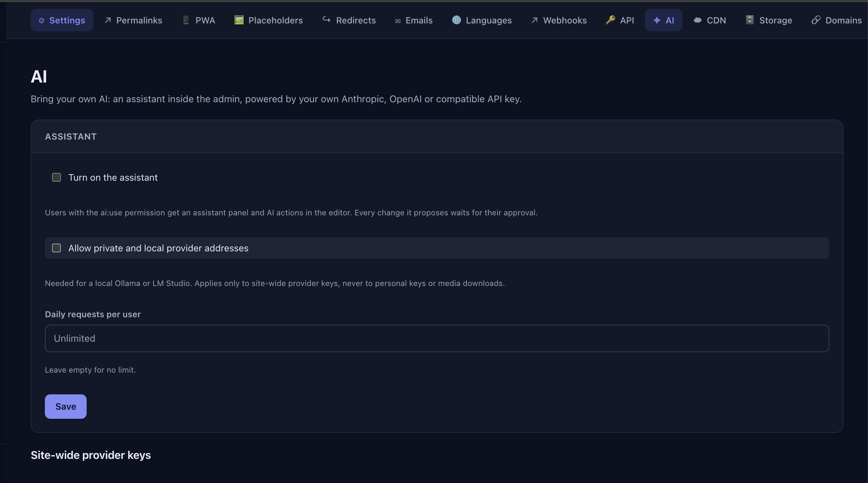The height and width of the screenshot is (483, 868).
Task: Switch to the Permalinks tab
Action: click(x=133, y=20)
